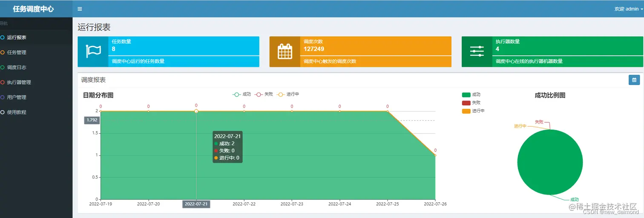Toggle 成功 green swatch in pie legend
Screen dimensions: 644x218
coord(466,95)
